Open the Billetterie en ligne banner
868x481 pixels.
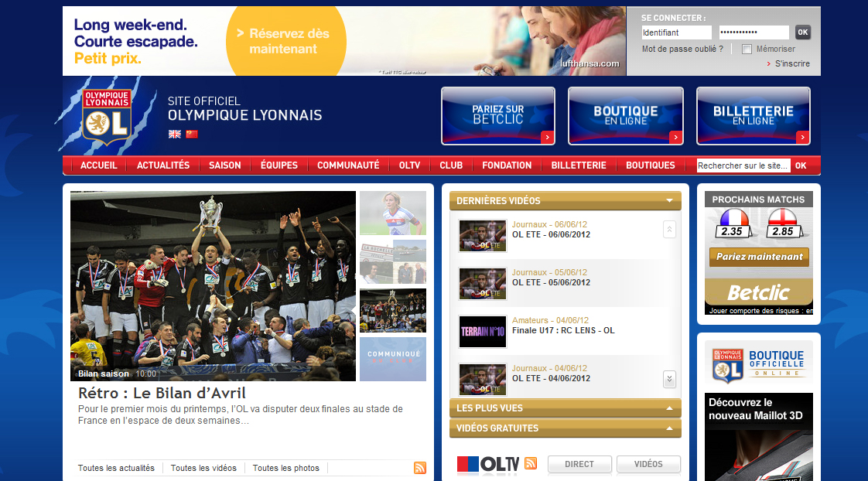click(x=753, y=116)
